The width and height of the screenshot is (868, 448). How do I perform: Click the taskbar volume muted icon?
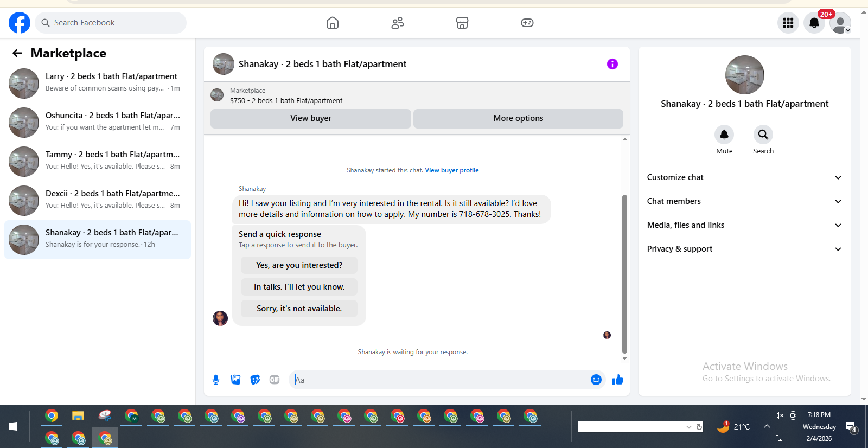780,415
